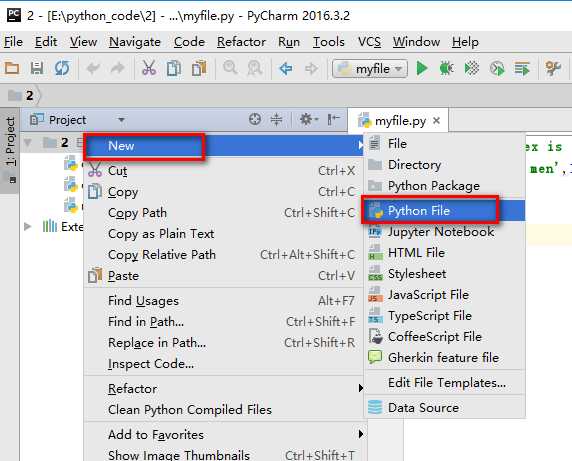
Task: Open the Project view type dropdown
Action: click(121, 120)
